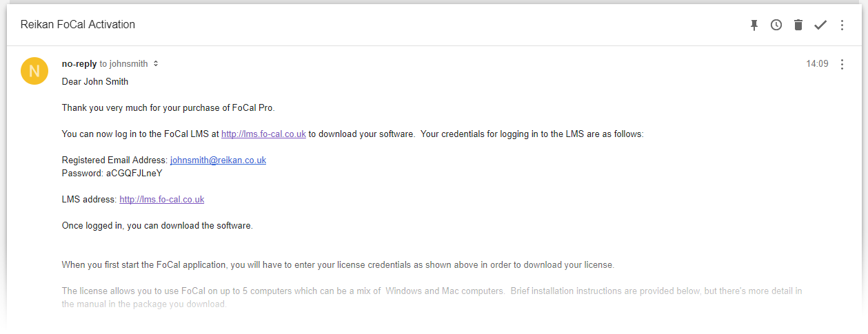Delete the email using the trash icon

point(798,25)
